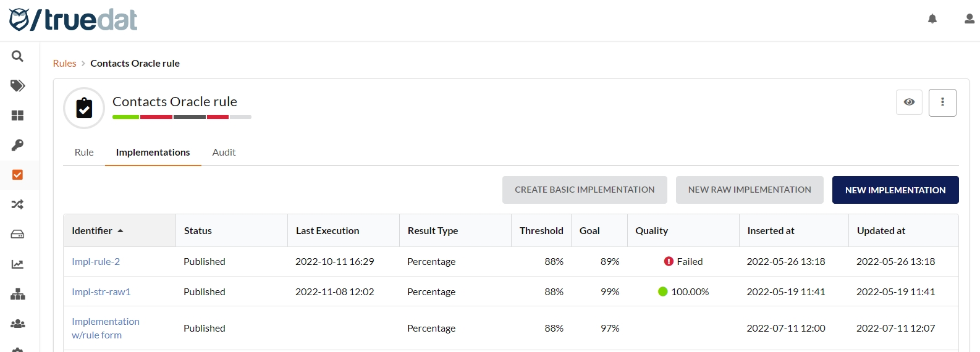980x352 pixels.
Task: Switch to the Audit tab
Action: 224,153
